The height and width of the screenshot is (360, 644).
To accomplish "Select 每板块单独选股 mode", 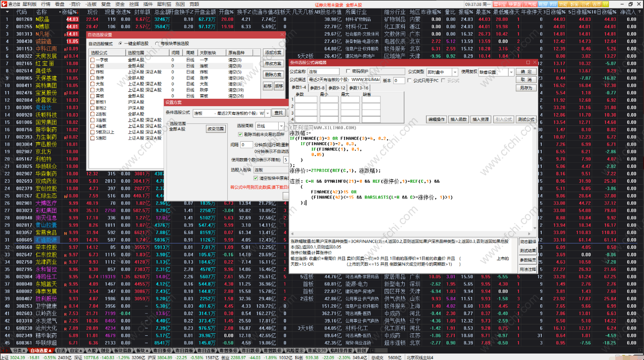I will (x=172, y=43).
